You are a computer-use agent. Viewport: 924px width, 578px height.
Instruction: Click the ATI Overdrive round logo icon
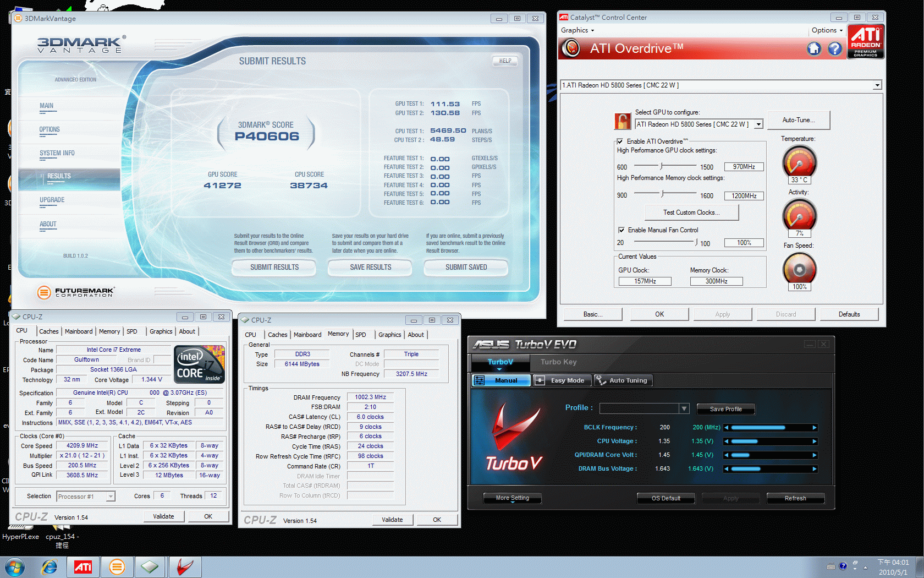(572, 48)
